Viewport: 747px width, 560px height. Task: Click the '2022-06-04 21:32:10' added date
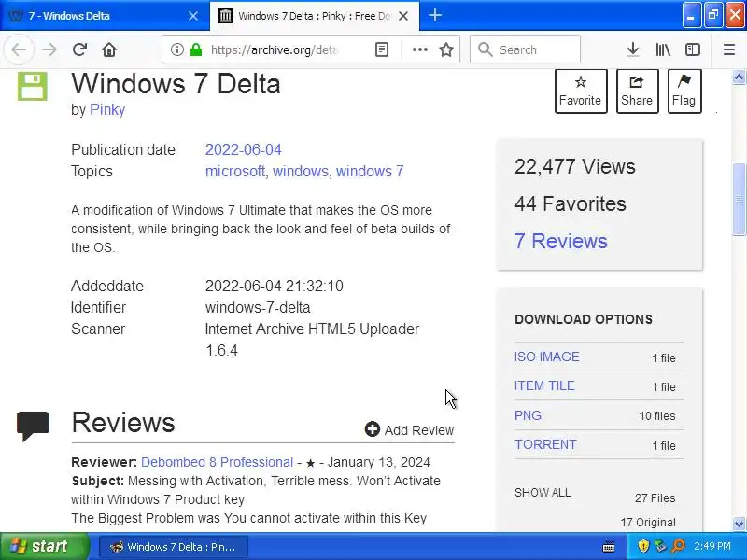click(x=275, y=286)
